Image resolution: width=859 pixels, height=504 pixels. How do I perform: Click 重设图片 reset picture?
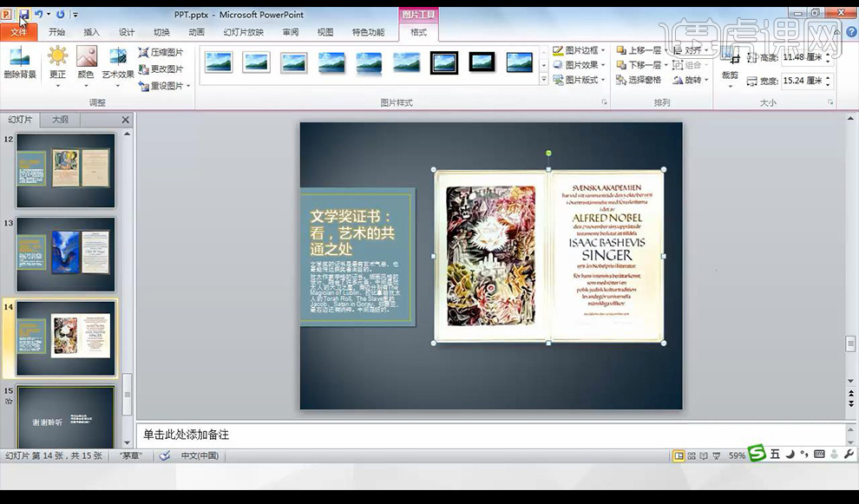click(x=161, y=86)
